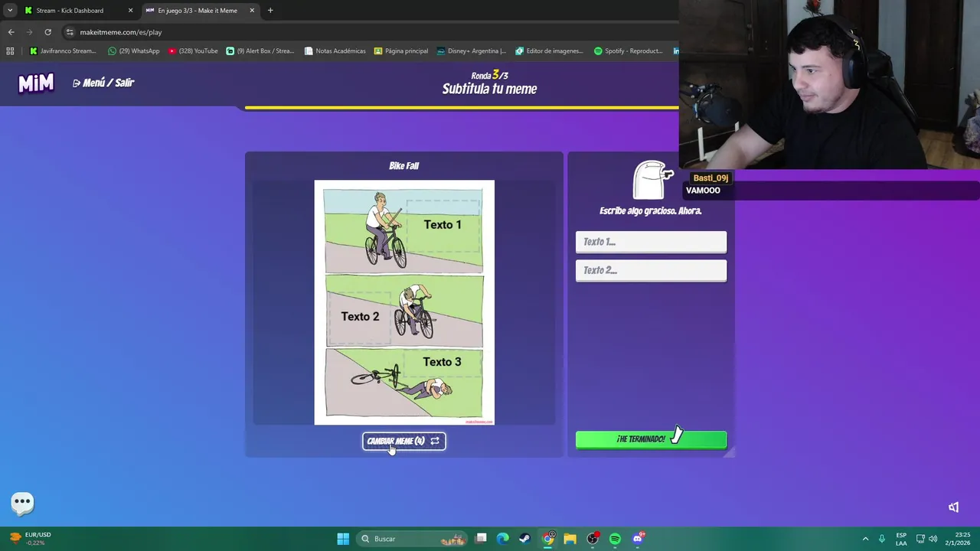980x551 pixels.
Task: Close the Make it Meme tab
Action: (252, 11)
